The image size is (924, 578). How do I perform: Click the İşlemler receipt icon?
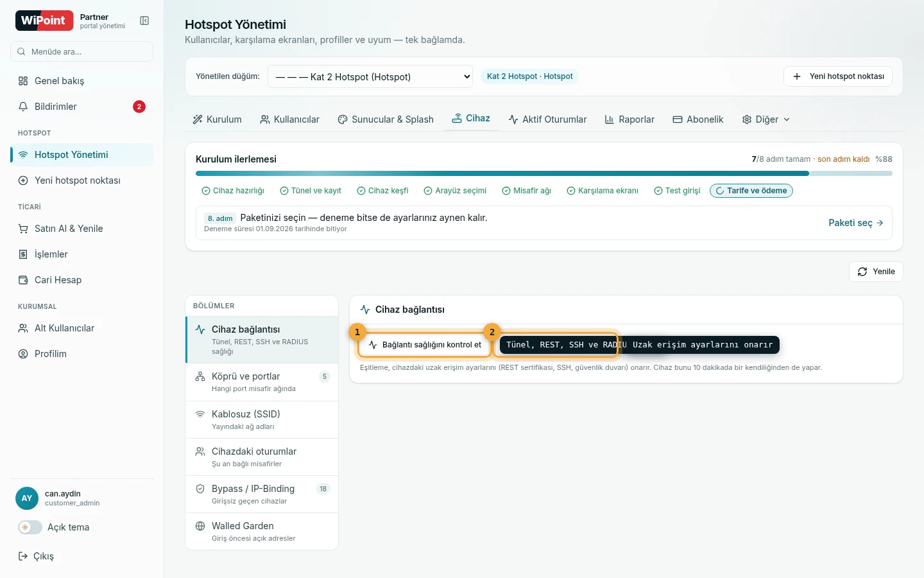[23, 254]
